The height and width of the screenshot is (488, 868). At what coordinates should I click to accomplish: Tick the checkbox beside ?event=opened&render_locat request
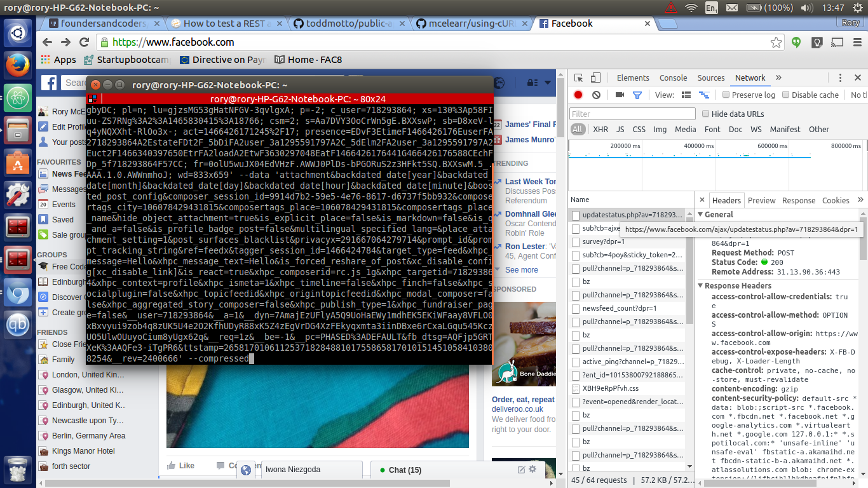[x=576, y=402]
